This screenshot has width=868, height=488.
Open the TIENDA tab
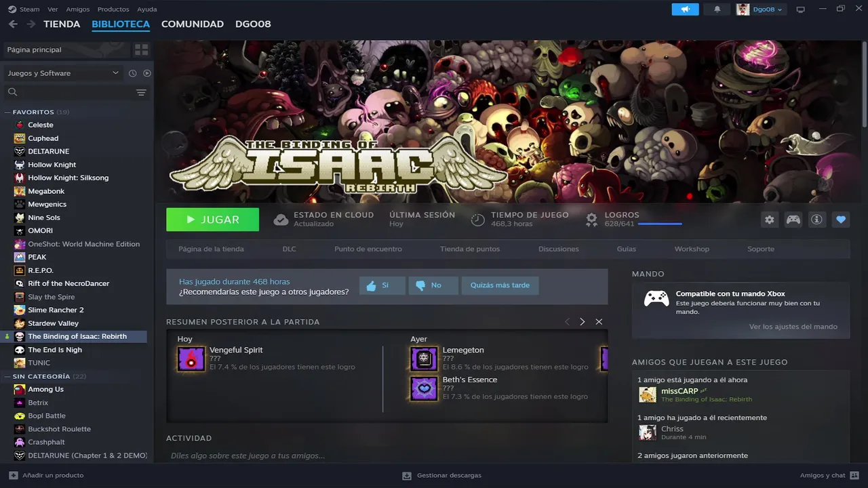(x=62, y=24)
